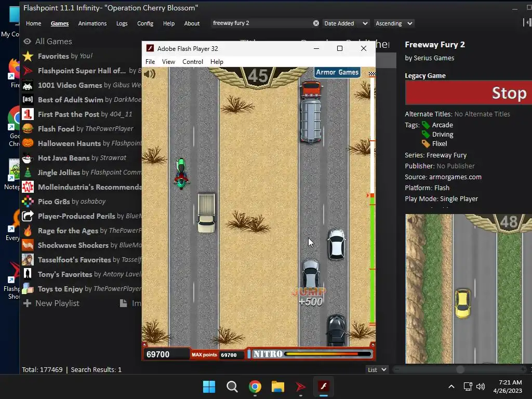Open the Logs tab

(122, 23)
